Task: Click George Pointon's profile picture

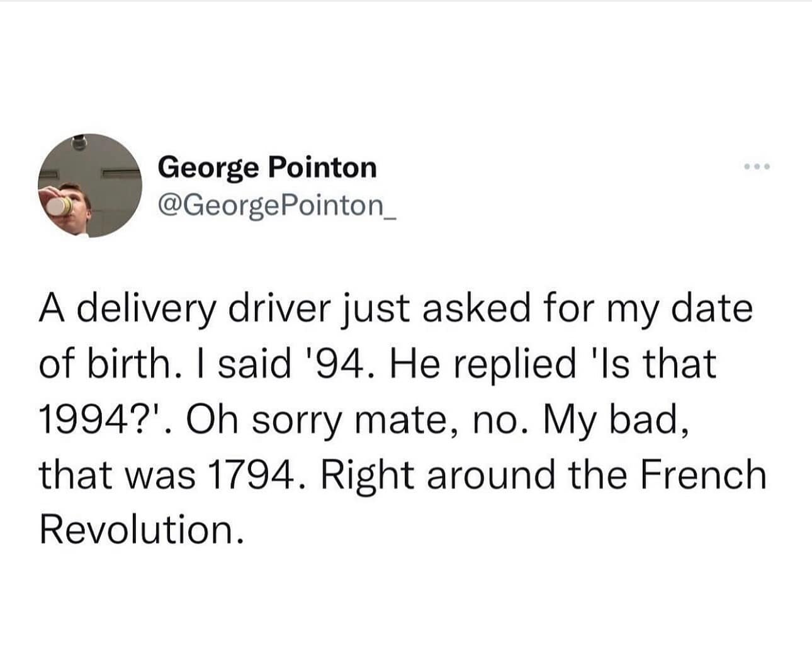Action: 91,186
